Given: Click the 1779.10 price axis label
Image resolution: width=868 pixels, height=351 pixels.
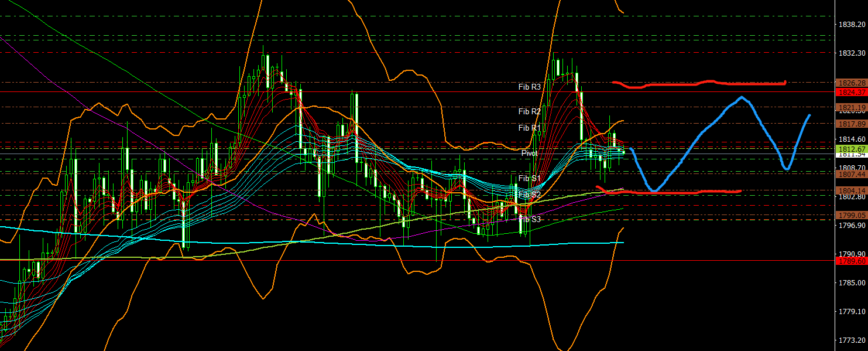Looking at the screenshot, I should pyautogui.click(x=852, y=312).
